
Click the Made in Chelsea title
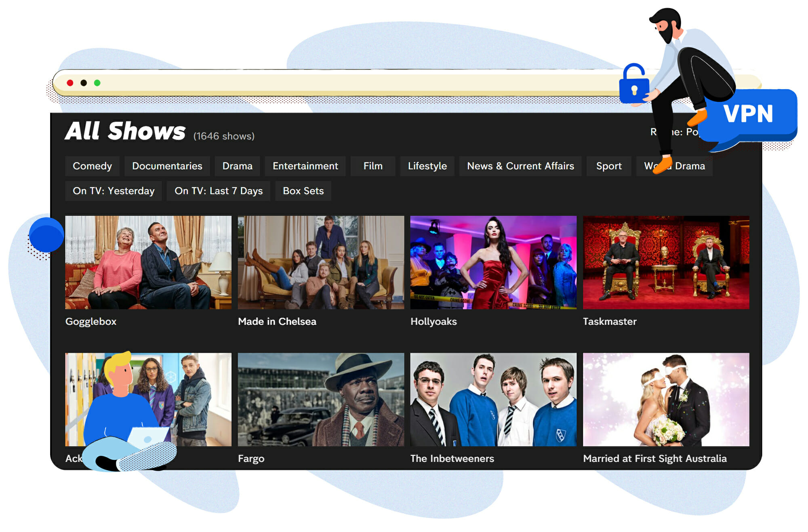tap(277, 322)
